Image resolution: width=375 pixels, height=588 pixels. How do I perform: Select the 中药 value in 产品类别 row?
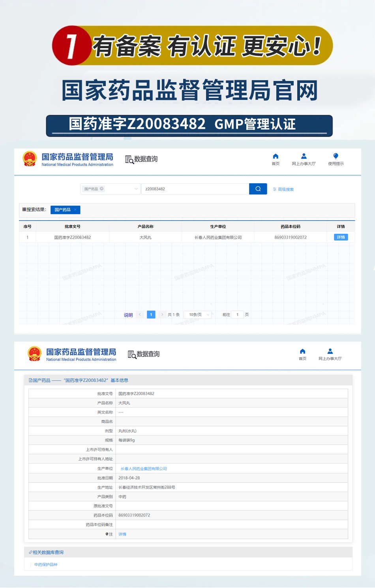pyautogui.click(x=122, y=497)
